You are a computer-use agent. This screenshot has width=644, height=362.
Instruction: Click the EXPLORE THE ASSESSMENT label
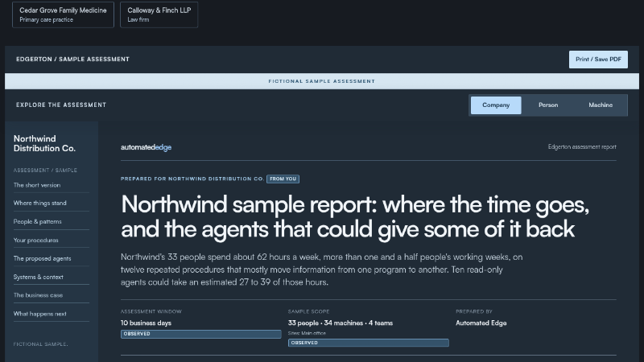[61, 105]
